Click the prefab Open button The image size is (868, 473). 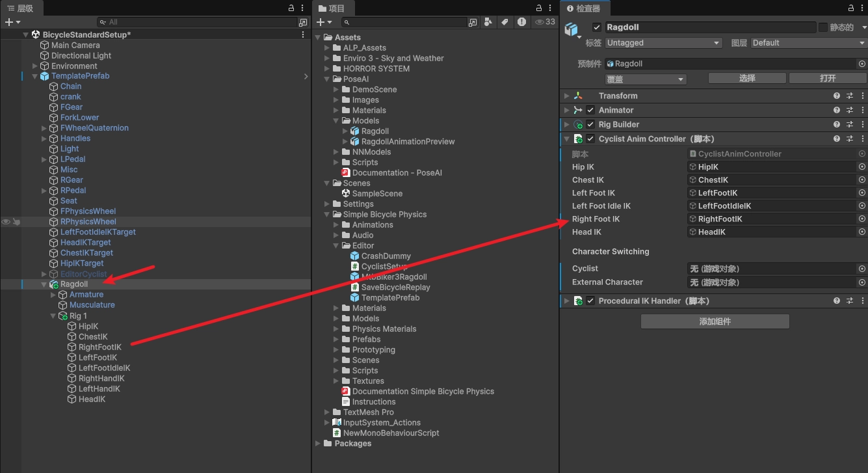[x=828, y=78]
